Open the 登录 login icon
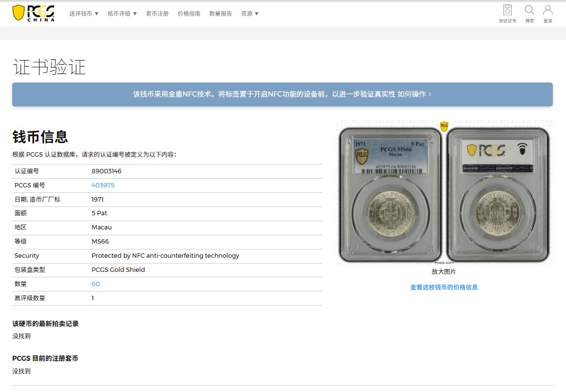Screen dimensions: 566x392 [x=547, y=14]
